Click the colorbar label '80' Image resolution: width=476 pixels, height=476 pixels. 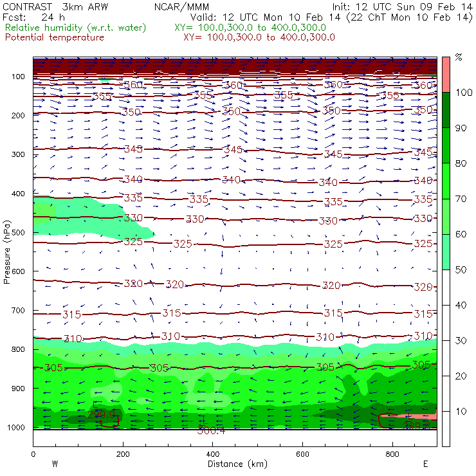click(x=461, y=163)
